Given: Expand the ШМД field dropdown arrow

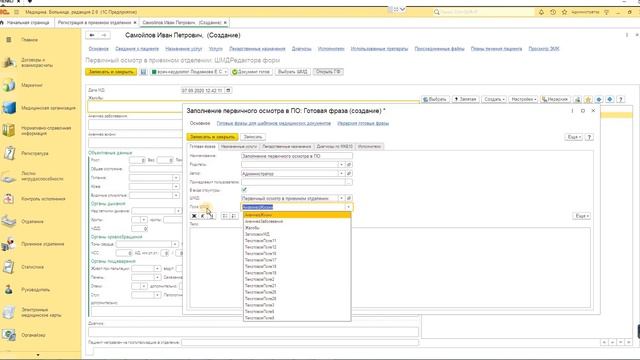Looking at the screenshot, I should (342, 198).
